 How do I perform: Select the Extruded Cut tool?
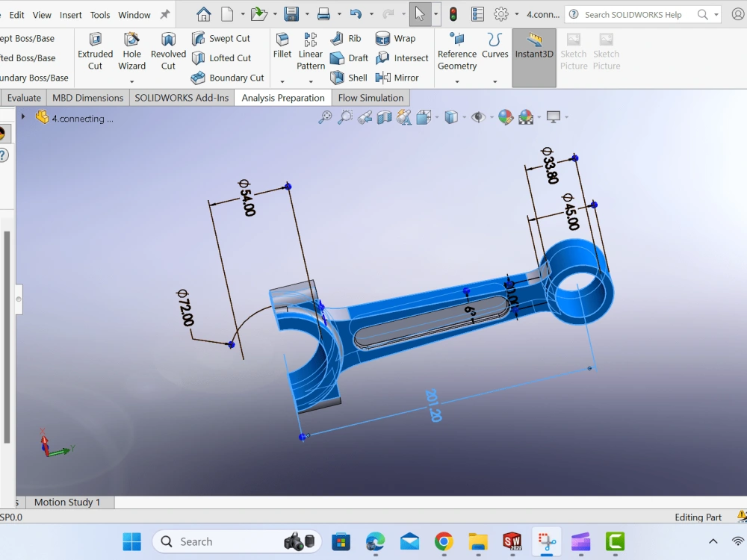[95, 51]
